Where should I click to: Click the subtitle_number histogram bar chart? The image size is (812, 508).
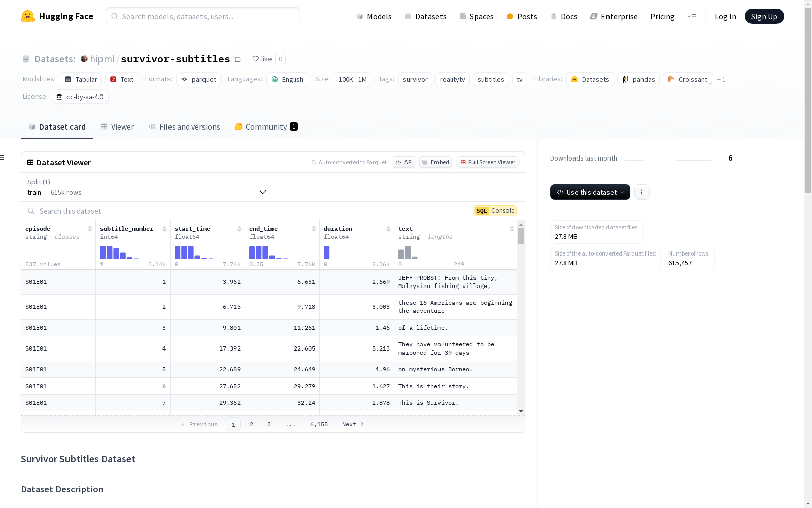(133, 252)
